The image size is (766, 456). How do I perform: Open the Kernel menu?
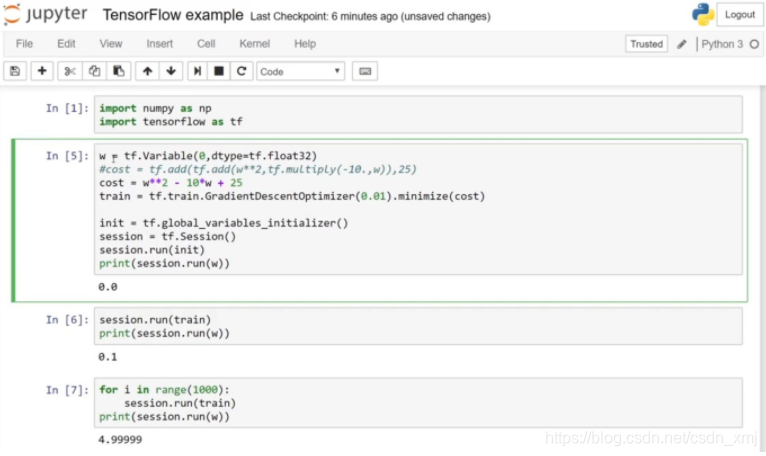coord(255,44)
